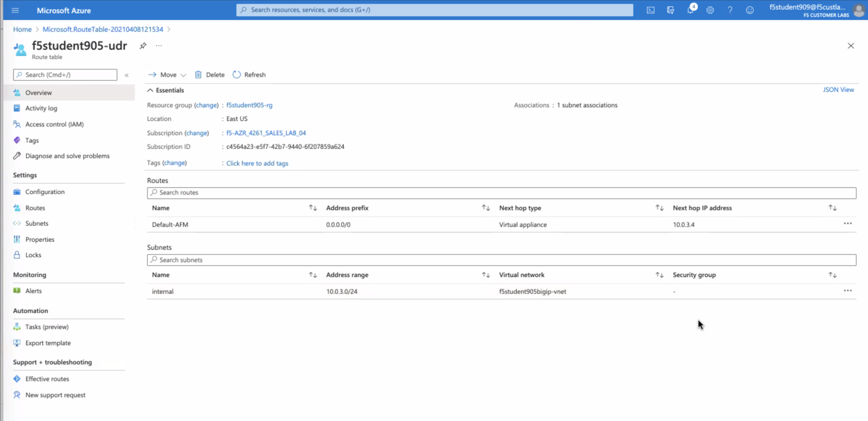Click the Refresh icon in toolbar
The height and width of the screenshot is (421, 868).
237,75
